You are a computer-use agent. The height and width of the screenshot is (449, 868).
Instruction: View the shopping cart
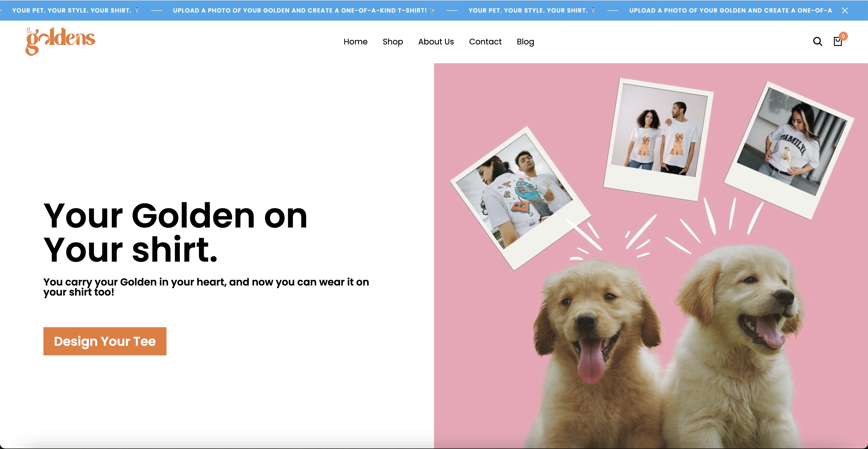click(x=838, y=41)
